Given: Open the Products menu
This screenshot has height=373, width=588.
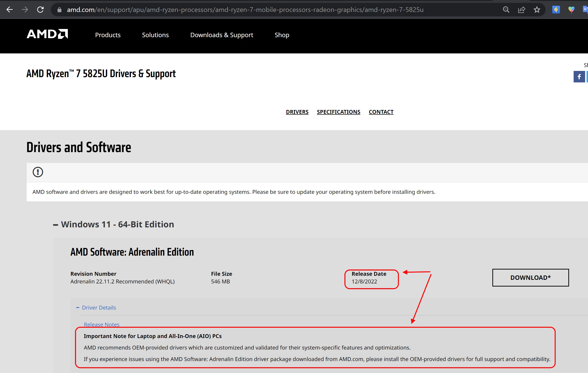Looking at the screenshot, I should point(108,35).
